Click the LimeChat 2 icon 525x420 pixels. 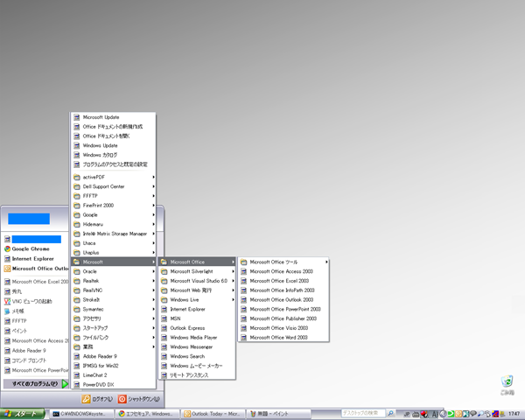pyautogui.click(x=77, y=375)
